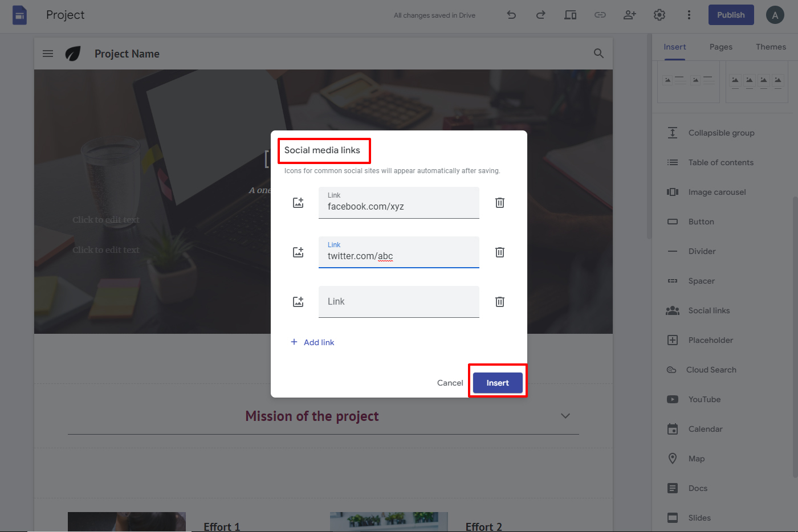Add a Calendar element to the page

coord(705,429)
